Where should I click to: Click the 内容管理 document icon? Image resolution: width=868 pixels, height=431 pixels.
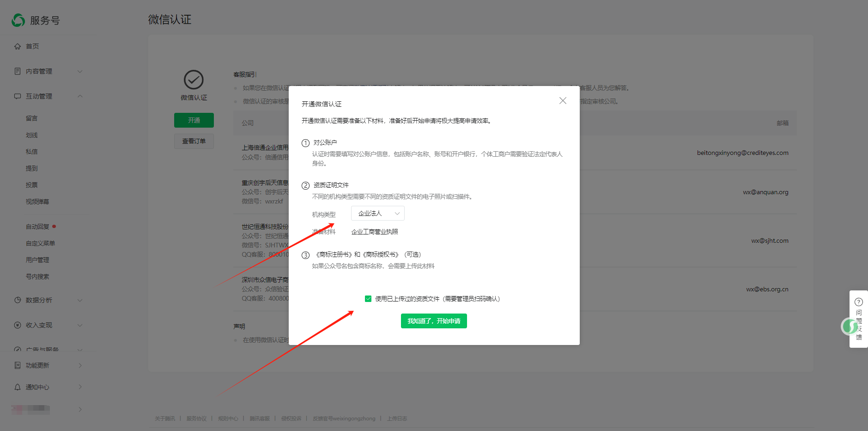(18, 71)
